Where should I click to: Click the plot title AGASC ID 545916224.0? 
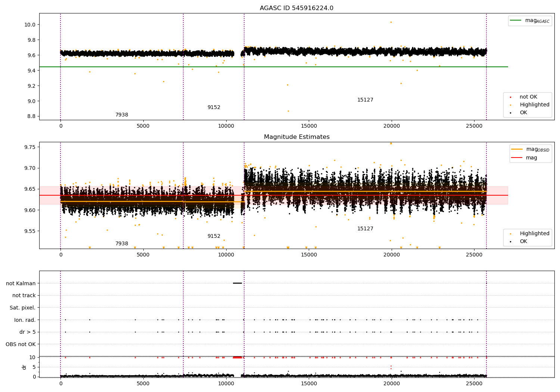pyautogui.click(x=296, y=8)
